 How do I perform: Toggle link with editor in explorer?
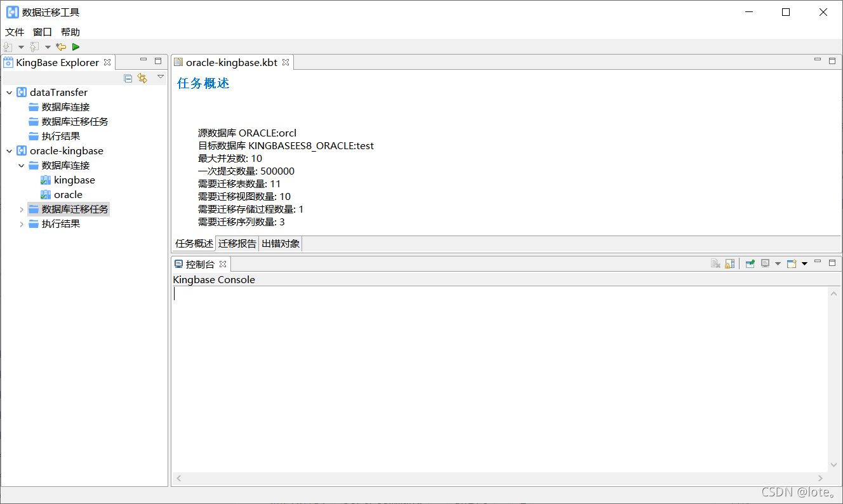(142, 78)
